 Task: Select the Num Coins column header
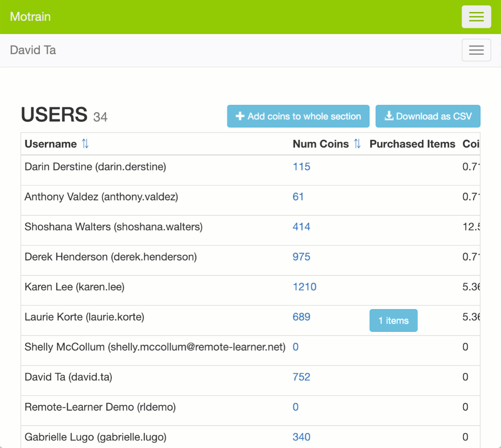point(320,144)
